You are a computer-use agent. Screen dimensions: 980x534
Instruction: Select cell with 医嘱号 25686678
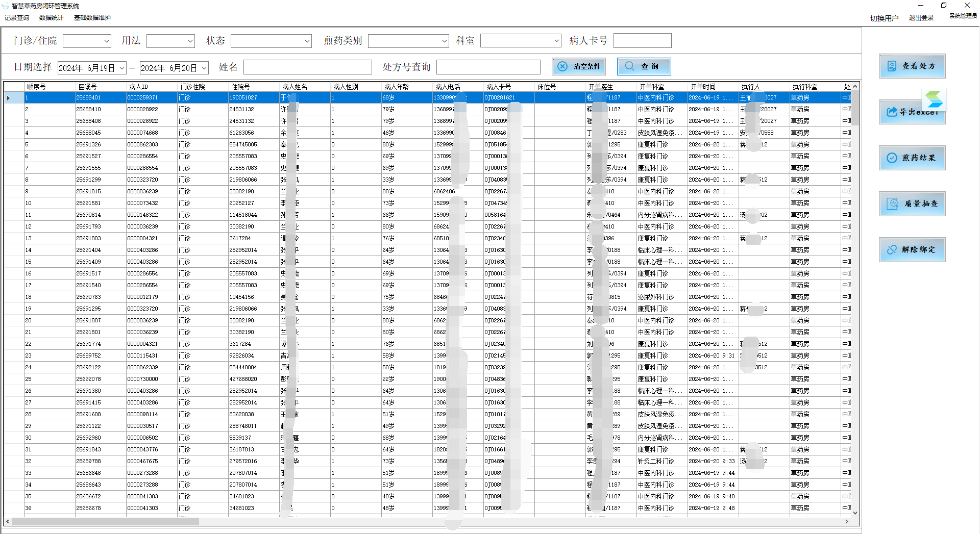tap(101, 508)
